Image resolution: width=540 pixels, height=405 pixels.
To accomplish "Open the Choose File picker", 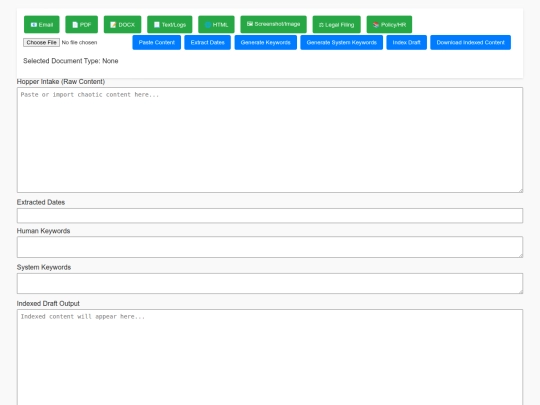I will pyautogui.click(x=41, y=42).
